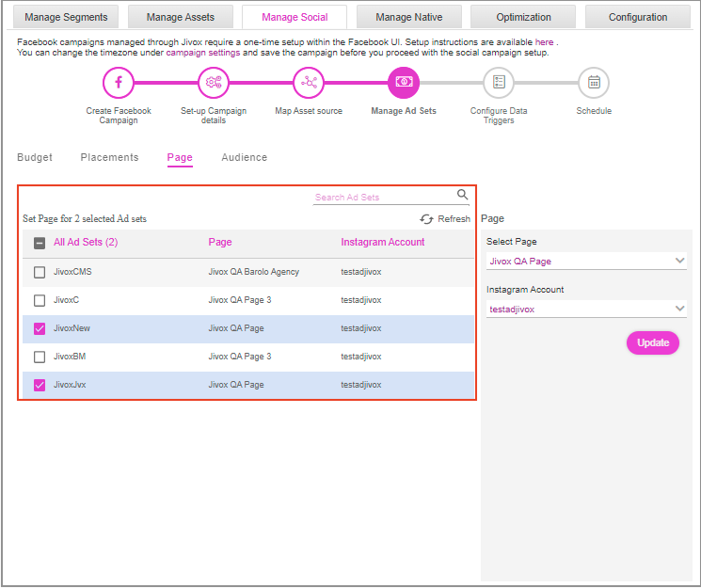Switch to the Audience sub-tab
Viewport: 701px width, 588px height.
pyautogui.click(x=244, y=157)
